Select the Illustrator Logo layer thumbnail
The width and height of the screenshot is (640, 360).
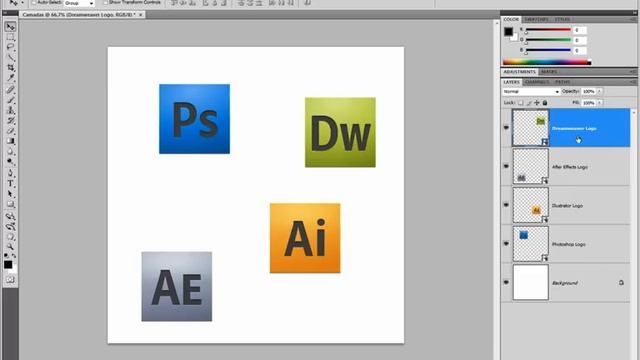pyautogui.click(x=531, y=205)
